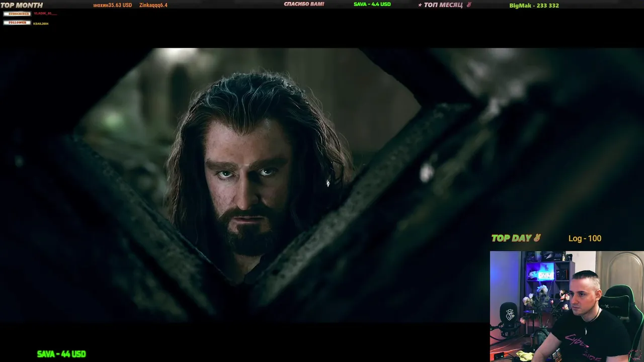Click the movie video frame

(x=322, y=185)
